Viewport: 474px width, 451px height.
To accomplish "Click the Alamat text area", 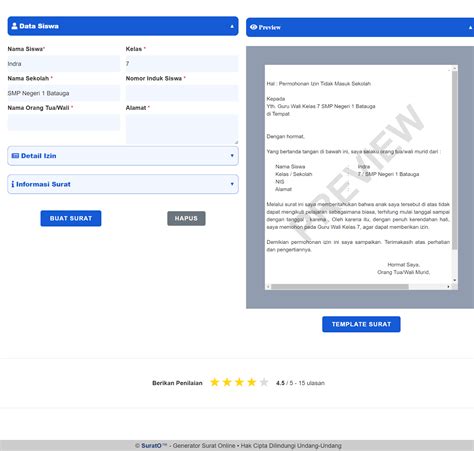I will coord(182,129).
